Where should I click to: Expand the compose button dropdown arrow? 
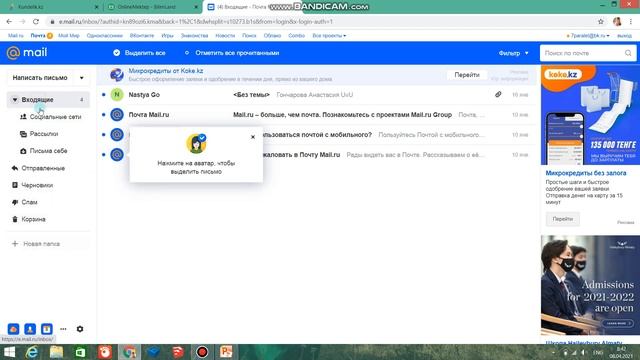(x=82, y=78)
